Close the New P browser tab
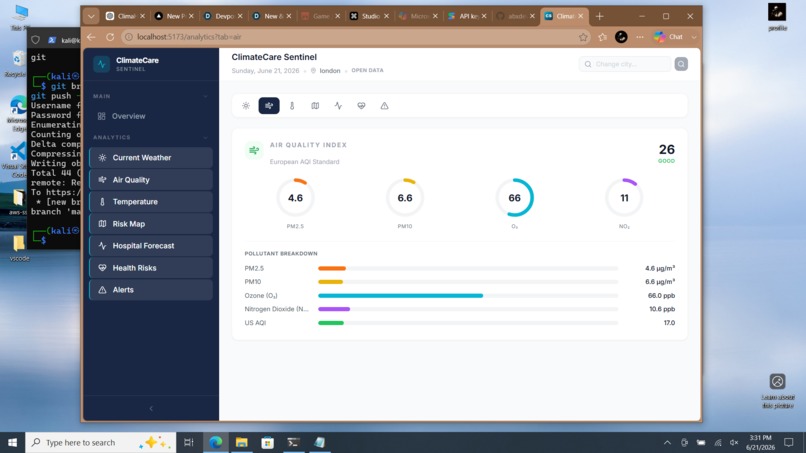The image size is (806, 453). click(191, 16)
